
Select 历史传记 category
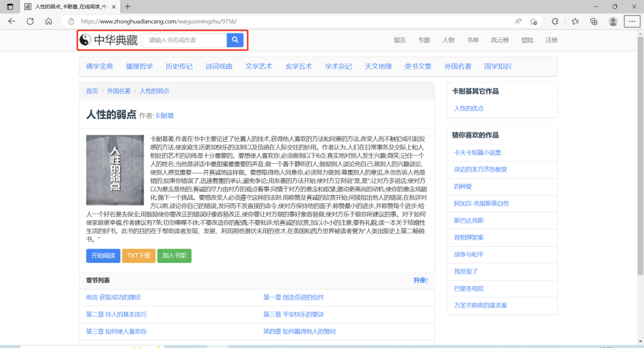179,66
